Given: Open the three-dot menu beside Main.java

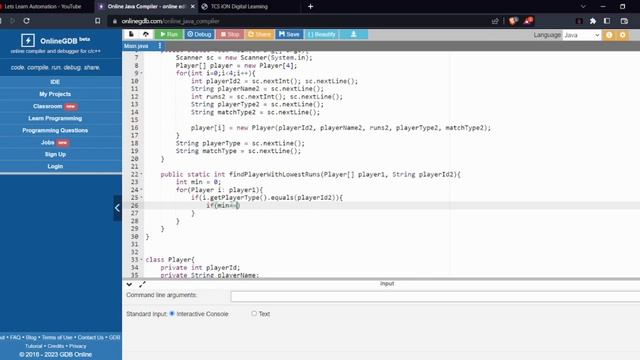Looking at the screenshot, I should click(x=160, y=46).
